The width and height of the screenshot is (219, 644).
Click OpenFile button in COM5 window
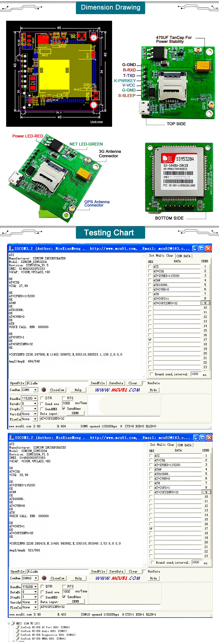[17, 383]
